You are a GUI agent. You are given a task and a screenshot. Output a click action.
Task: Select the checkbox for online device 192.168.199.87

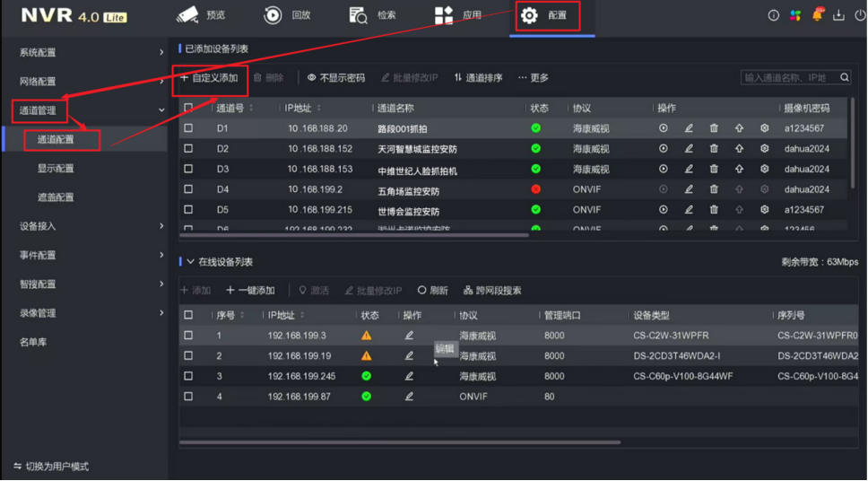pos(188,397)
